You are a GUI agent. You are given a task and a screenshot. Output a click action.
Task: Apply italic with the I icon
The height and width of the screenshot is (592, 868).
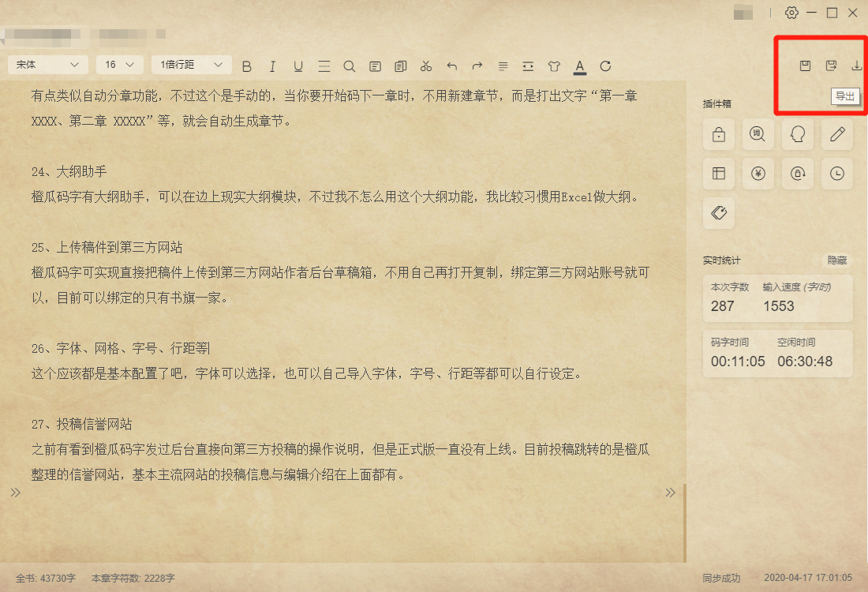(x=272, y=66)
